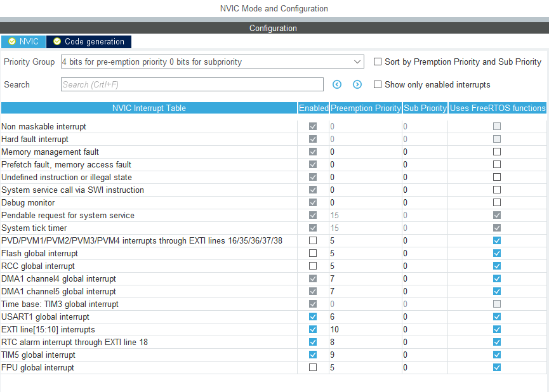Select TIM5 preemption priority 9
549x392 pixels.
(x=366, y=355)
